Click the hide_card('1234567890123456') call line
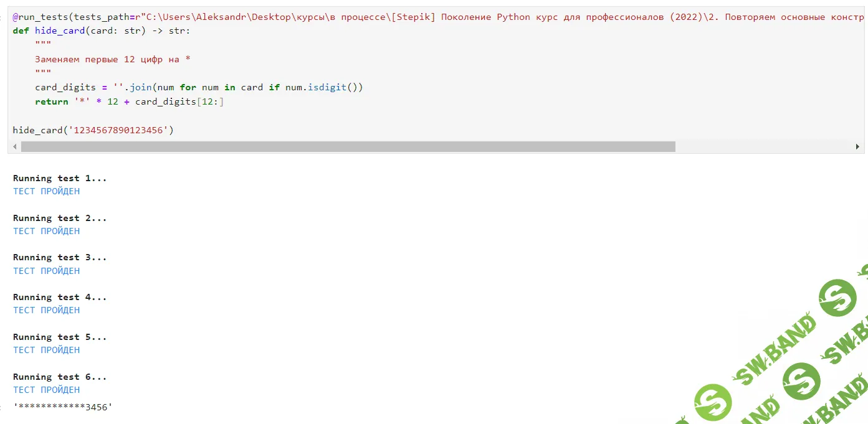The image size is (868, 424). click(x=93, y=130)
